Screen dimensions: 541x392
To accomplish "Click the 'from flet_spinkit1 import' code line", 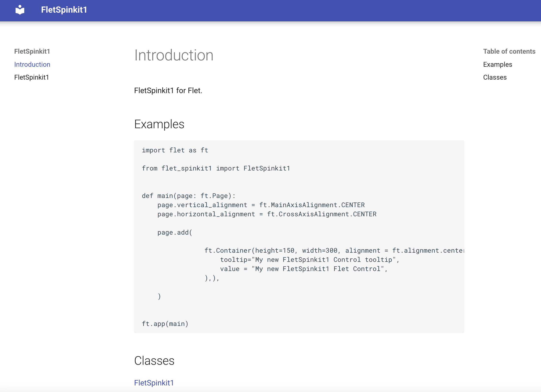I will [216, 169].
